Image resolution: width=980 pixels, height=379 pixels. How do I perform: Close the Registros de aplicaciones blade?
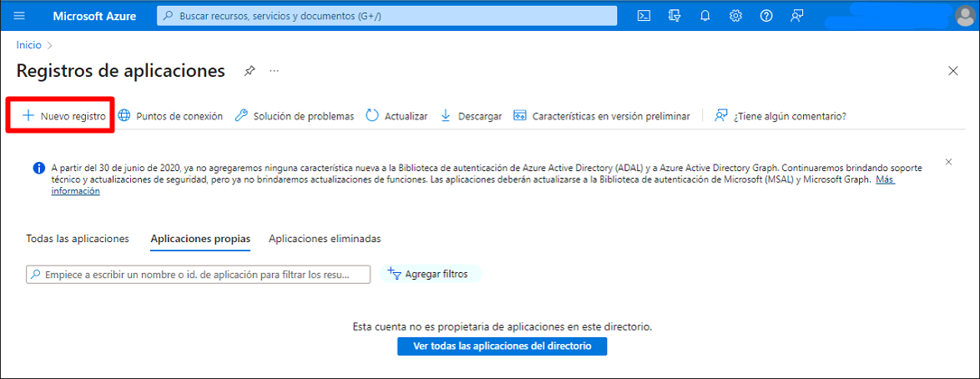tap(953, 71)
